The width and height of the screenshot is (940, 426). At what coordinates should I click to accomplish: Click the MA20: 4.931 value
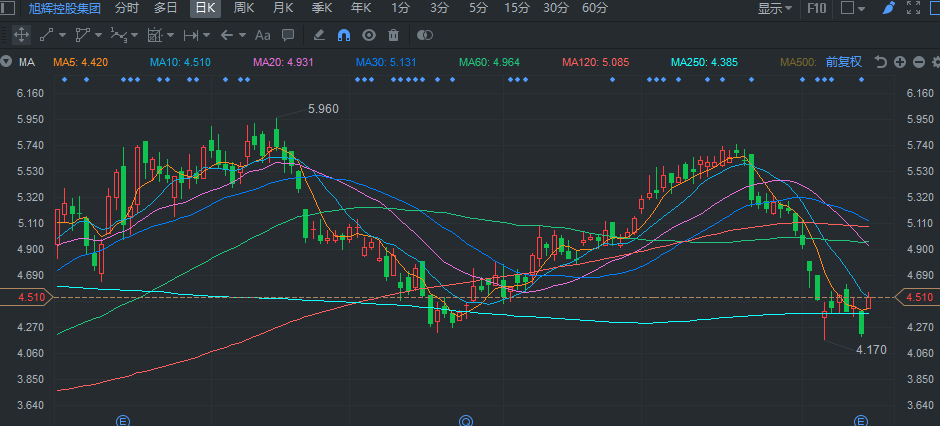[283, 62]
